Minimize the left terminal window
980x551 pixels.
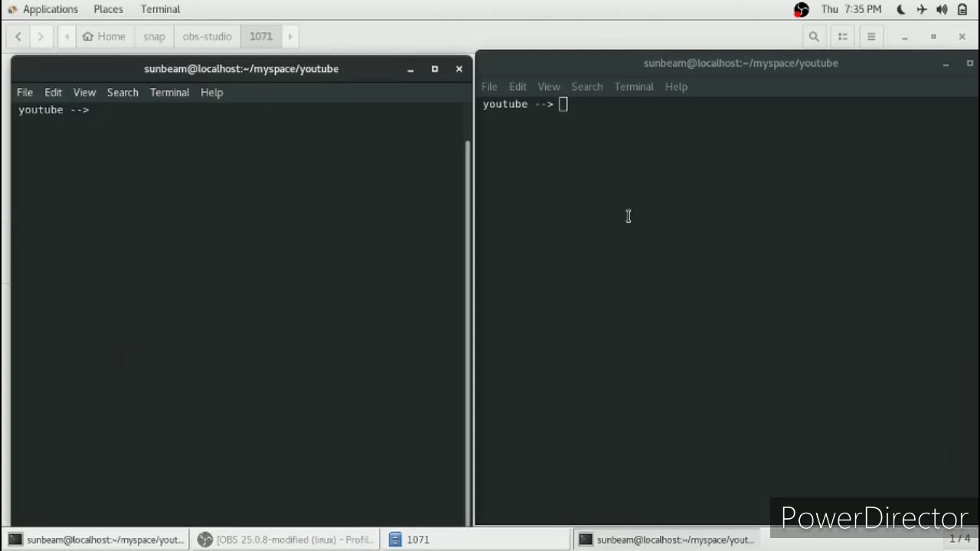(410, 69)
